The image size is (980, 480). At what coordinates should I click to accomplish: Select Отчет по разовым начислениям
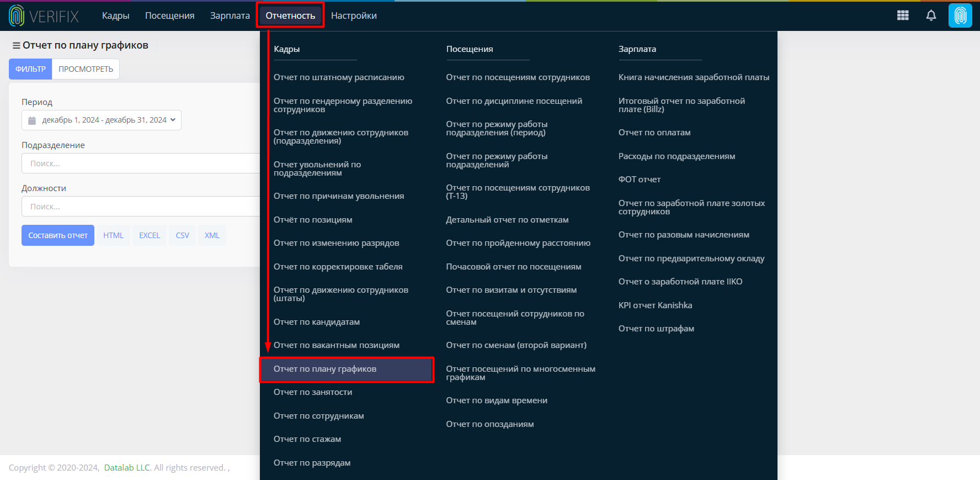[684, 235]
